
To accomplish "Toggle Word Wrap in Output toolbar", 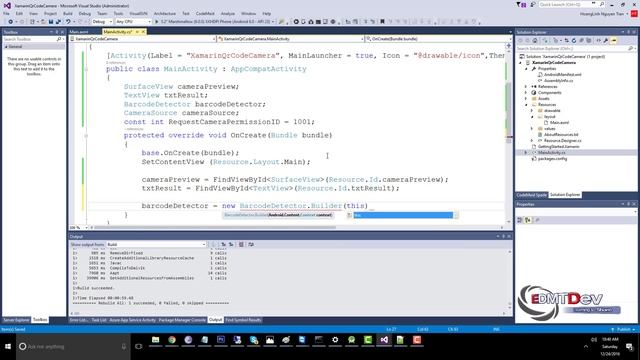I will click(251, 244).
